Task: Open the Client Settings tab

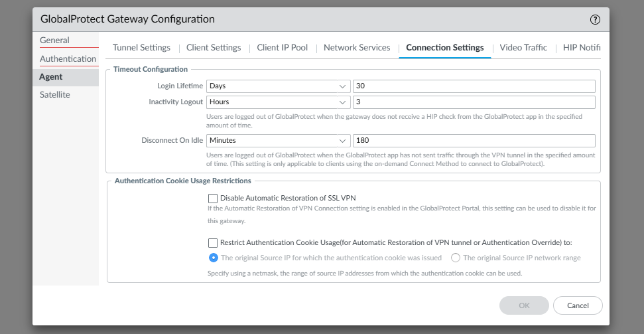Action: point(214,48)
